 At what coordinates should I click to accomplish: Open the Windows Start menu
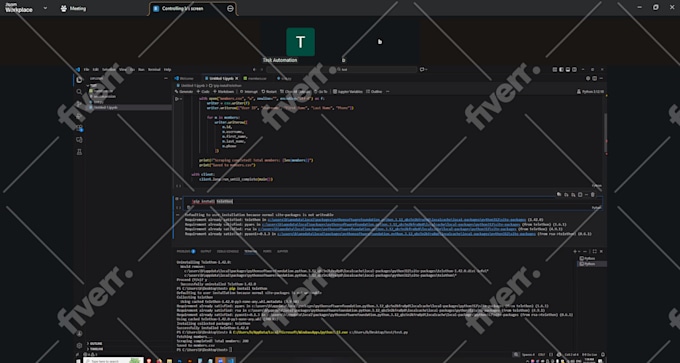(x=78, y=361)
